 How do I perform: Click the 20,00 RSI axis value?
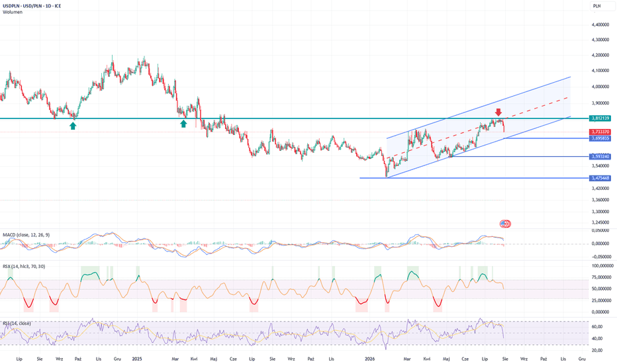pos(597,350)
